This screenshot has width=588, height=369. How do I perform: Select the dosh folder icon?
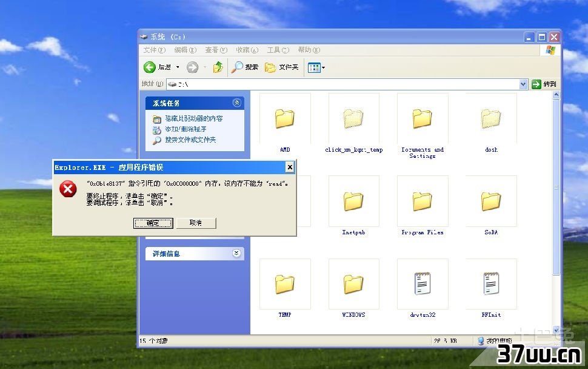coord(491,118)
